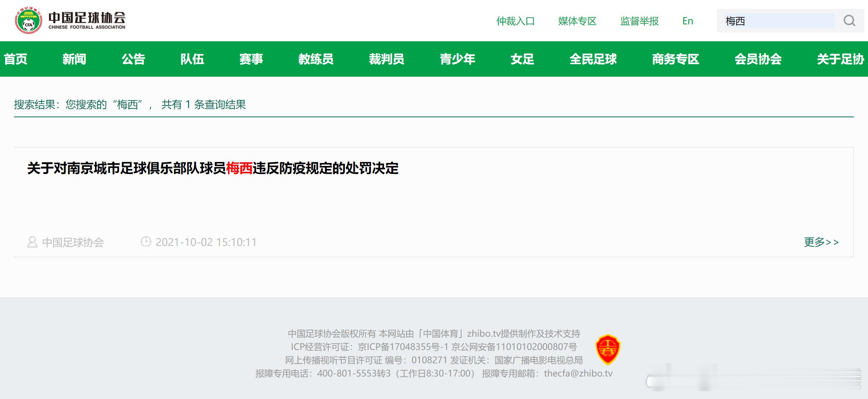
Task: Open the 全民足球 menu item
Action: (x=593, y=59)
